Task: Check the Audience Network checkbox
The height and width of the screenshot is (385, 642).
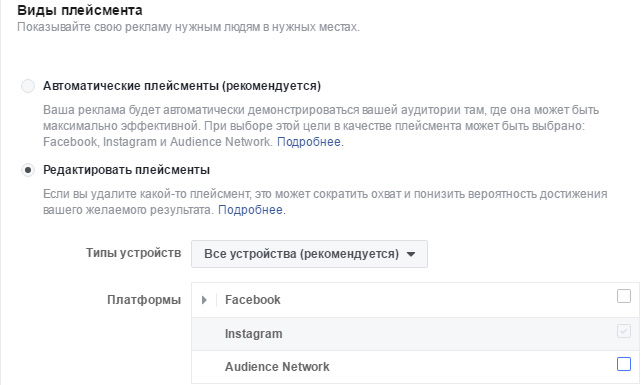Action: point(624,364)
